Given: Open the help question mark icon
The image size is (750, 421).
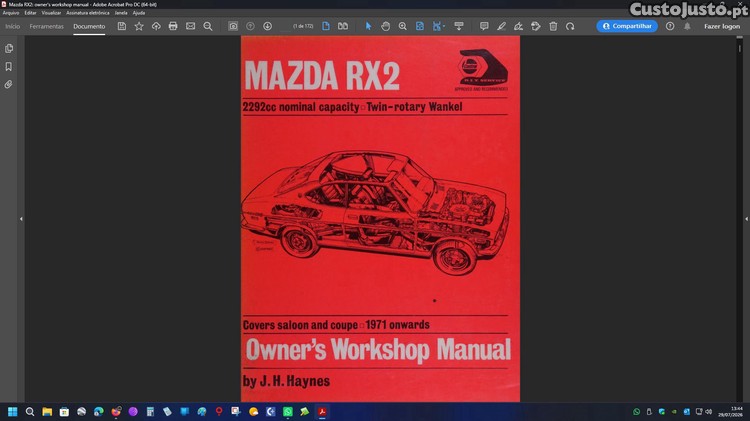Looking at the screenshot, I should click(670, 26).
